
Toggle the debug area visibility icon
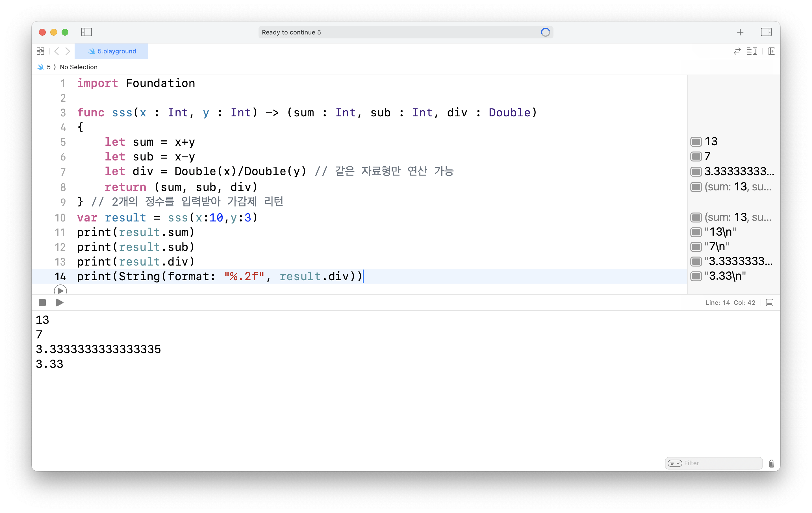click(770, 303)
